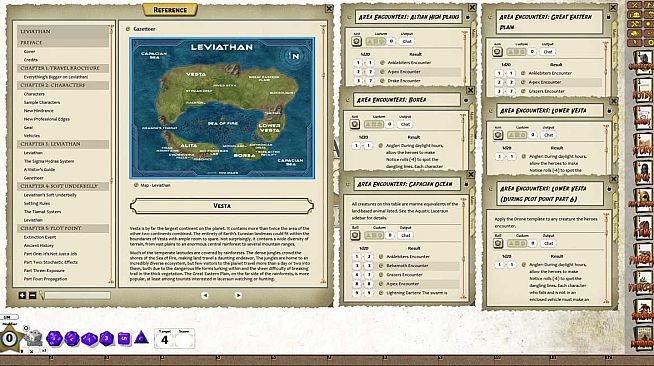654x366 pixels.
Task: Expand all reference chapters with plus icon
Action: pyautogui.click(x=23, y=295)
